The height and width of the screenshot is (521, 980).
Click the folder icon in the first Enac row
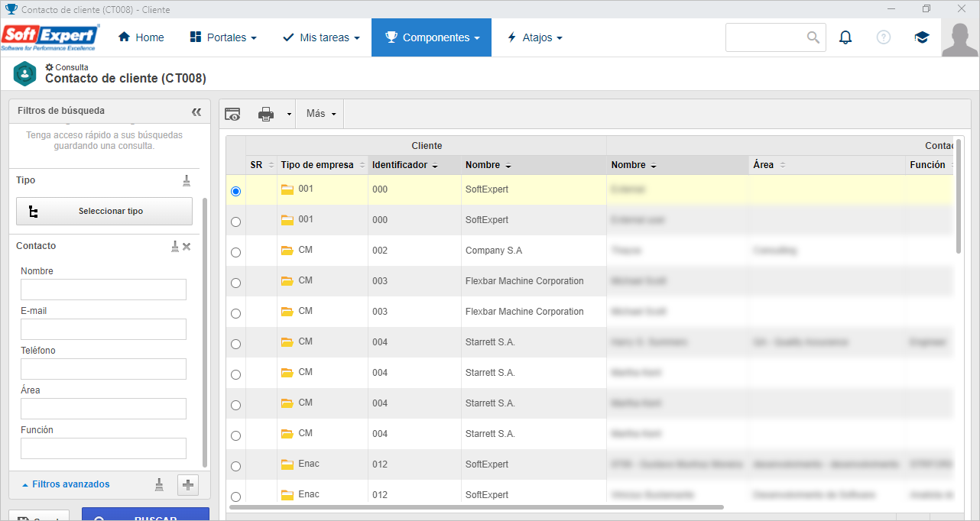click(287, 464)
